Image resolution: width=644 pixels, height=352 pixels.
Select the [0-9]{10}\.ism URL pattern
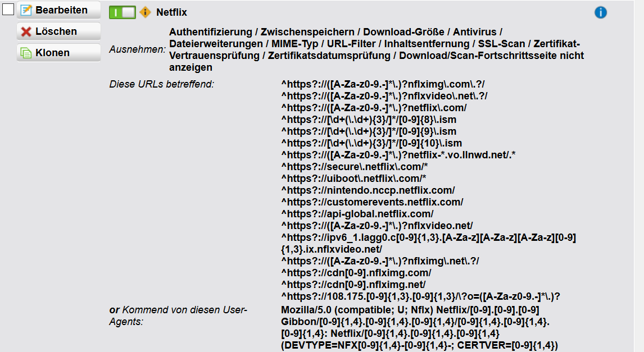pos(371,143)
